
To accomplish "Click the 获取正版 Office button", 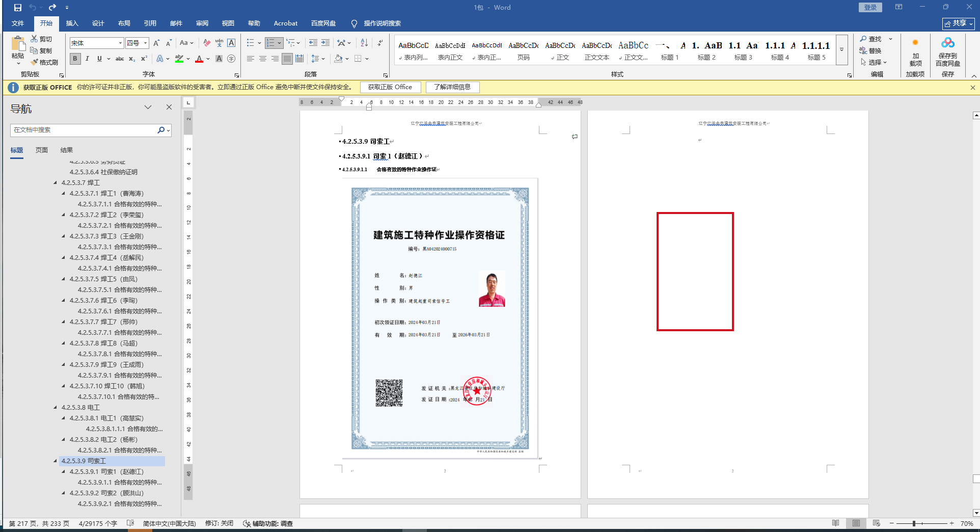I will (390, 87).
